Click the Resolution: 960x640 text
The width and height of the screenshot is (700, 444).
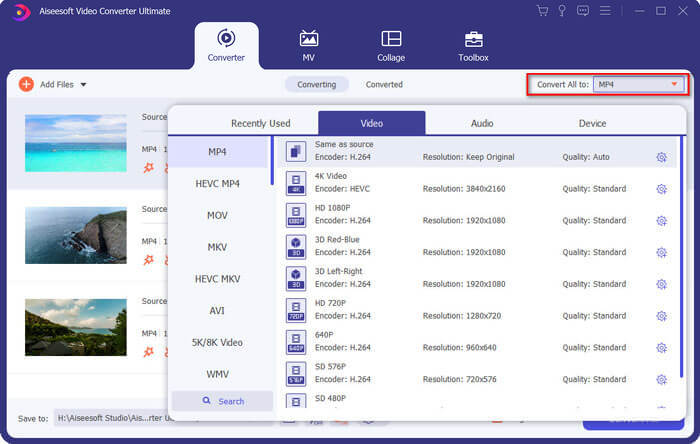459,348
